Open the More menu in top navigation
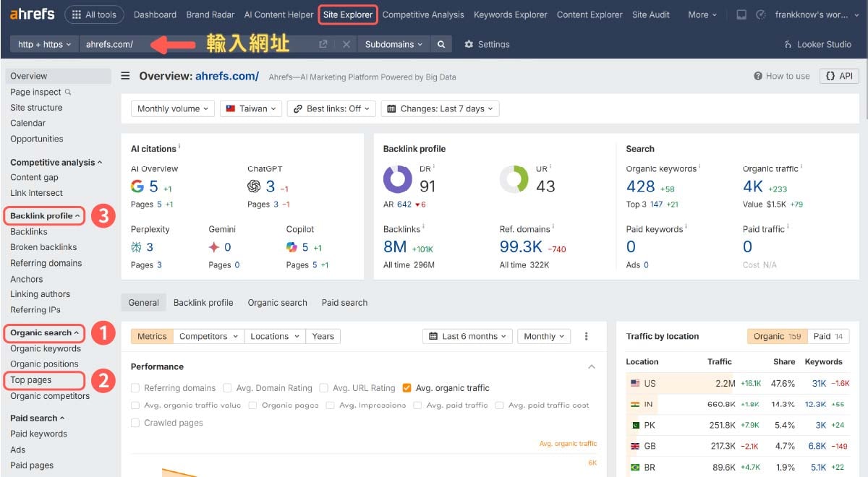 click(702, 14)
